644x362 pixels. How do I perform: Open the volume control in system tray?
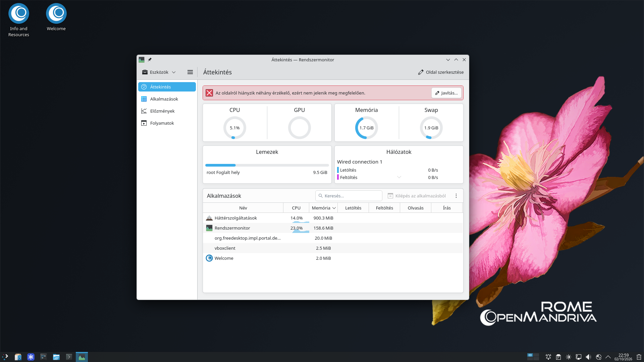588,357
